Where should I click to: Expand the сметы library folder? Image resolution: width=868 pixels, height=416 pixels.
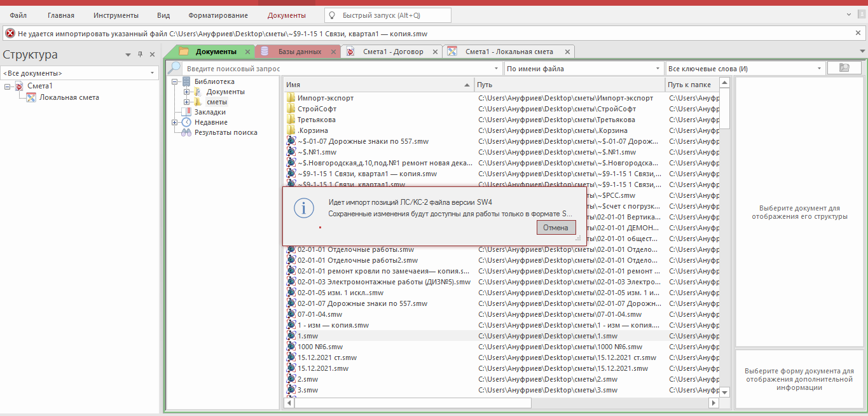pos(186,102)
